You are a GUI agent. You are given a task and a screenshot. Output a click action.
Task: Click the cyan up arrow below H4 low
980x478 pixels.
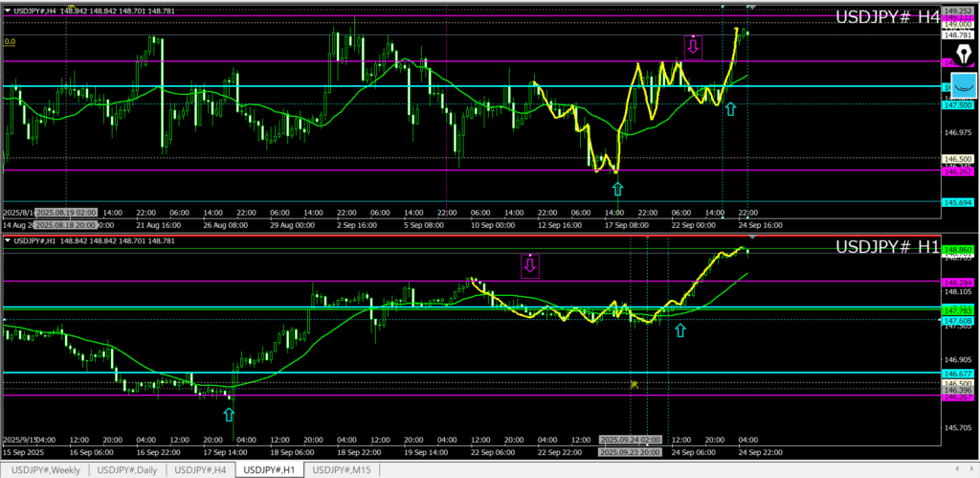pyautogui.click(x=617, y=189)
